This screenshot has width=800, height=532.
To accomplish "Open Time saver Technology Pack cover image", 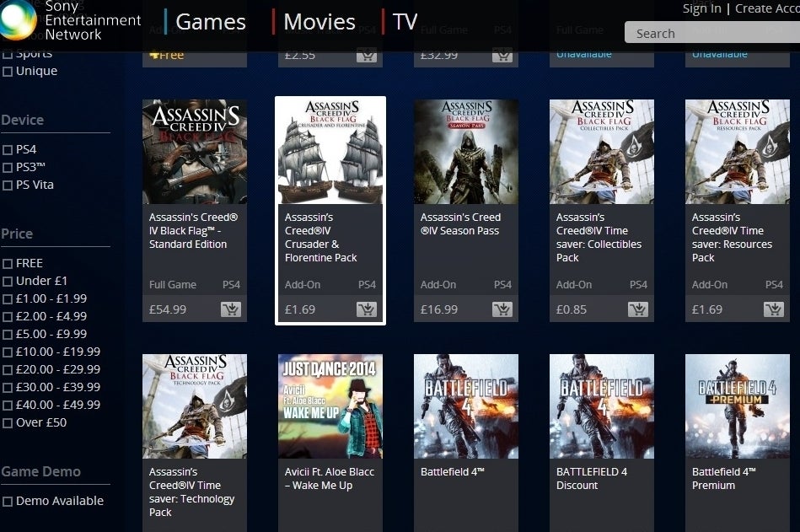I will (195, 406).
